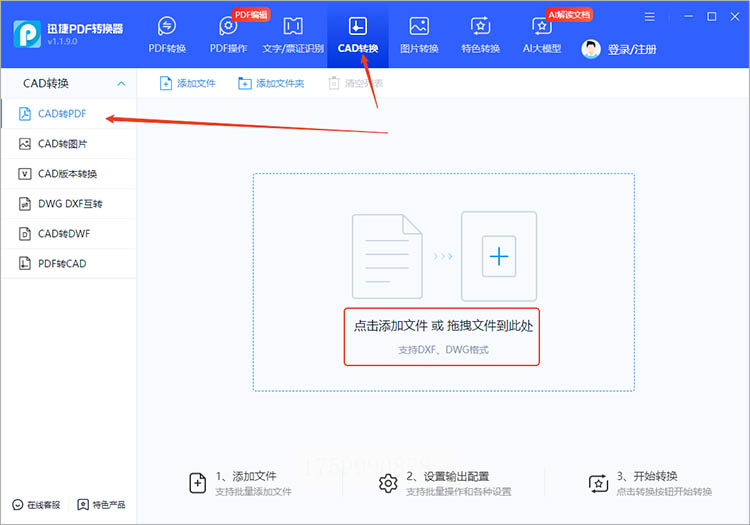The height and width of the screenshot is (525, 750).
Task: Open 文字/票证识别 recognition icon
Action: [293, 26]
